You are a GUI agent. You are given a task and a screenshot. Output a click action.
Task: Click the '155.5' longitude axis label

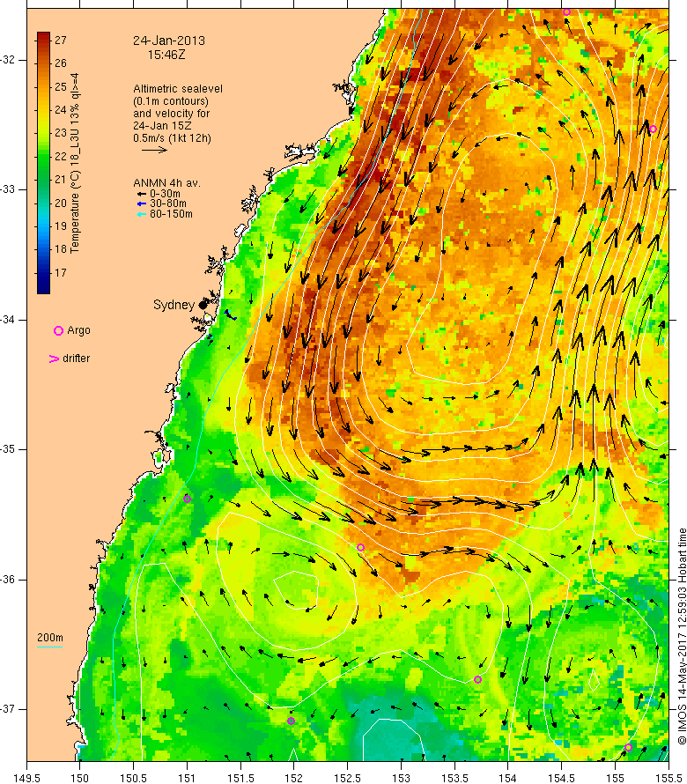point(669,778)
